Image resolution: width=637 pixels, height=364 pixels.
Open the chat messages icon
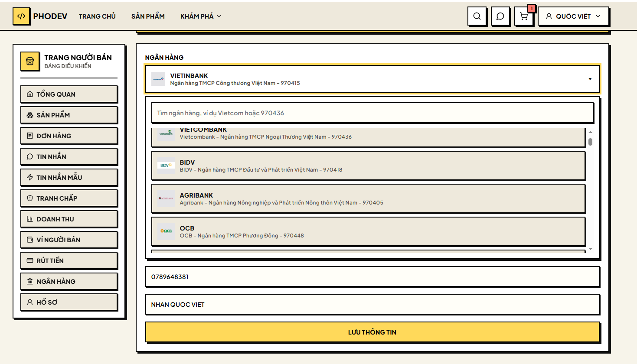[x=500, y=16]
